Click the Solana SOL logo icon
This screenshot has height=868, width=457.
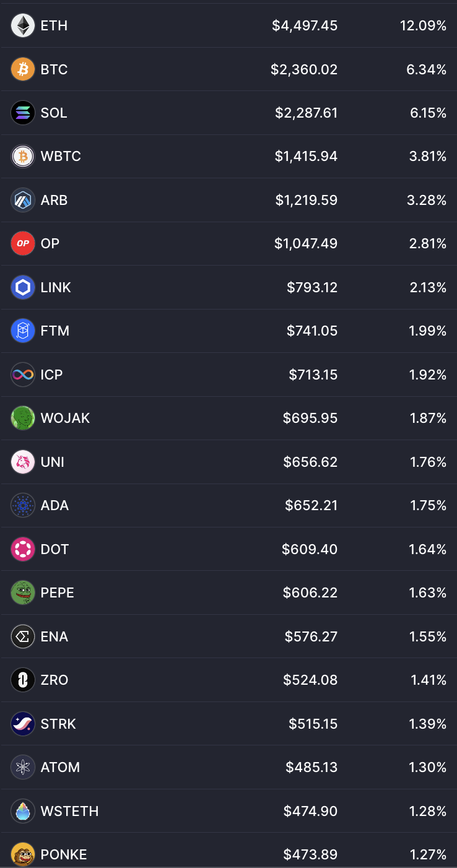pos(23,113)
